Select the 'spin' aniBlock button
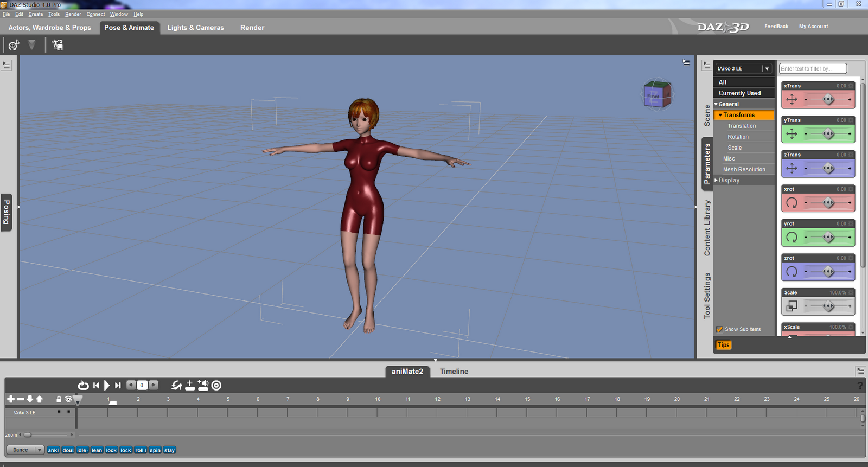The width and height of the screenshot is (868, 467). pos(155,450)
